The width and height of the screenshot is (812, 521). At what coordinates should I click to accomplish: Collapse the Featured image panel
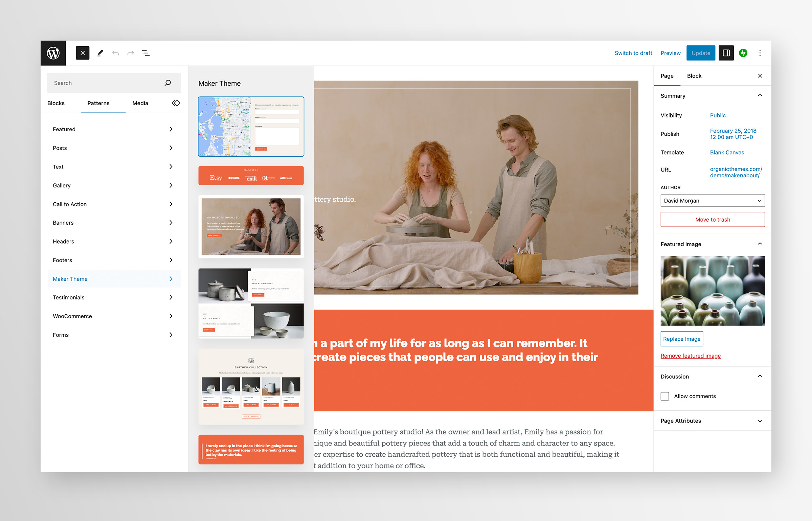(x=760, y=244)
